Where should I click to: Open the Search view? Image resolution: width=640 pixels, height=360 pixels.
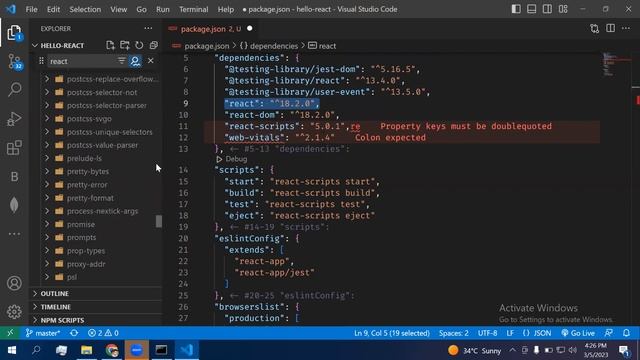pyautogui.click(x=14, y=89)
